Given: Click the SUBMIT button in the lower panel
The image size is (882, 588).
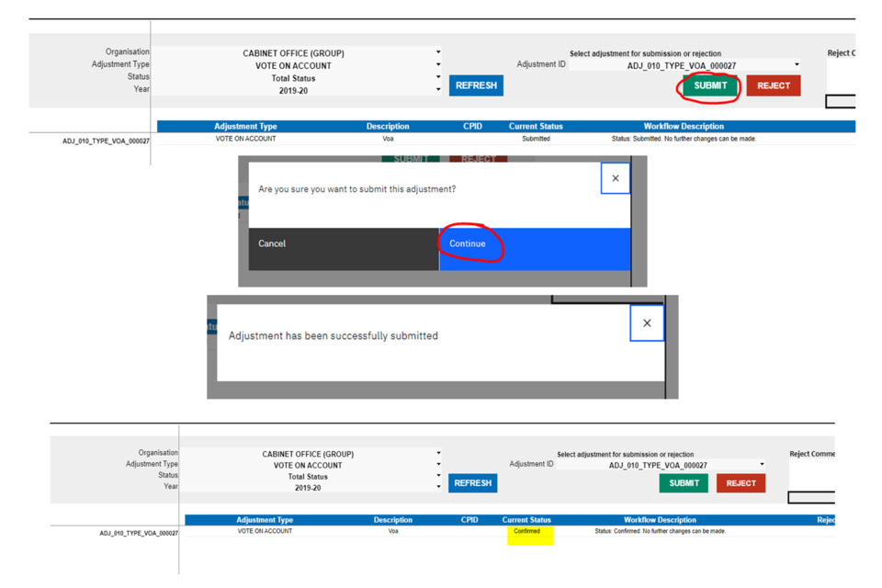Looking at the screenshot, I should pyautogui.click(x=684, y=483).
